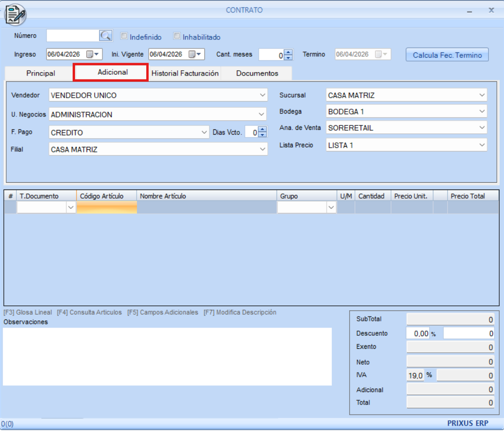Minimize the CONTRATO window
Viewport: 504px width, 431px height.
click(470, 10)
